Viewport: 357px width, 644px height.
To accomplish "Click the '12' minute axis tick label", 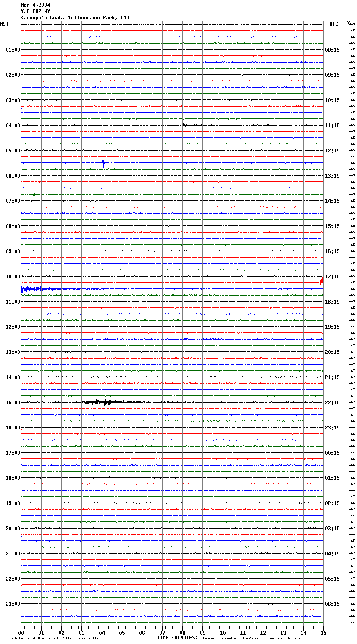I will [263, 633].
